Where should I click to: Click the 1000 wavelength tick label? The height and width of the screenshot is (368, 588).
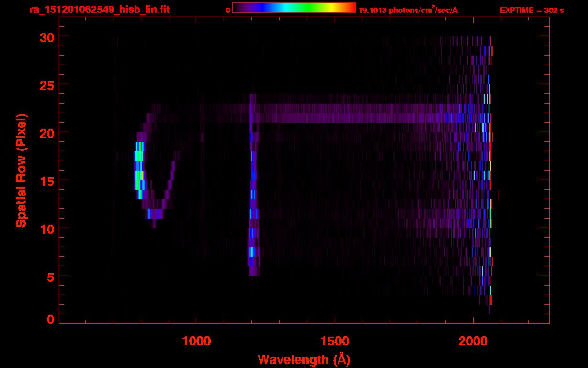pos(196,341)
